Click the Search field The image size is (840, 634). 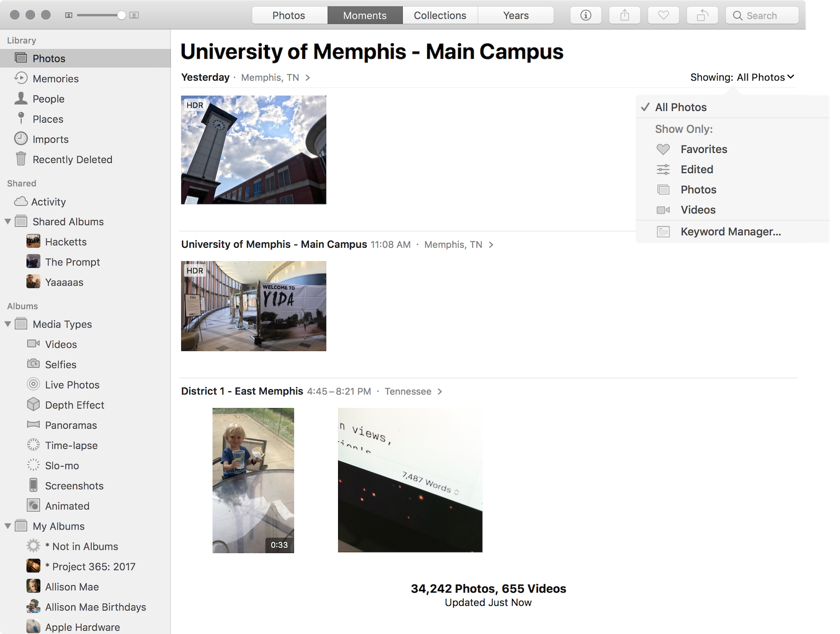point(762,16)
